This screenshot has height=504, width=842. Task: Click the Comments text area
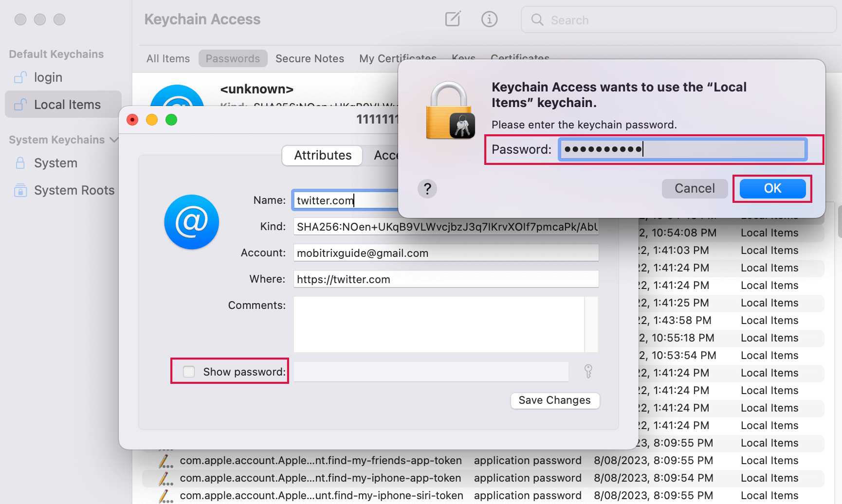[439, 324]
